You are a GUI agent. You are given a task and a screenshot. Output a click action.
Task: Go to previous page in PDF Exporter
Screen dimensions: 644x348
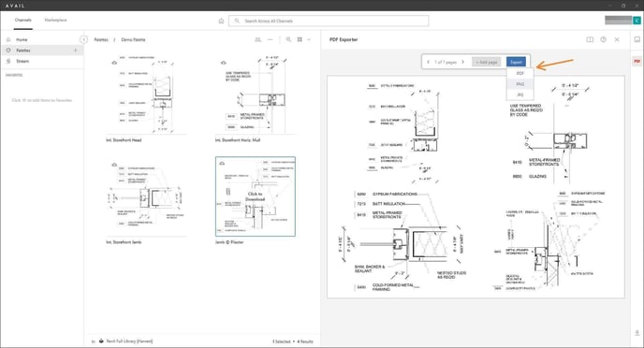click(x=428, y=62)
